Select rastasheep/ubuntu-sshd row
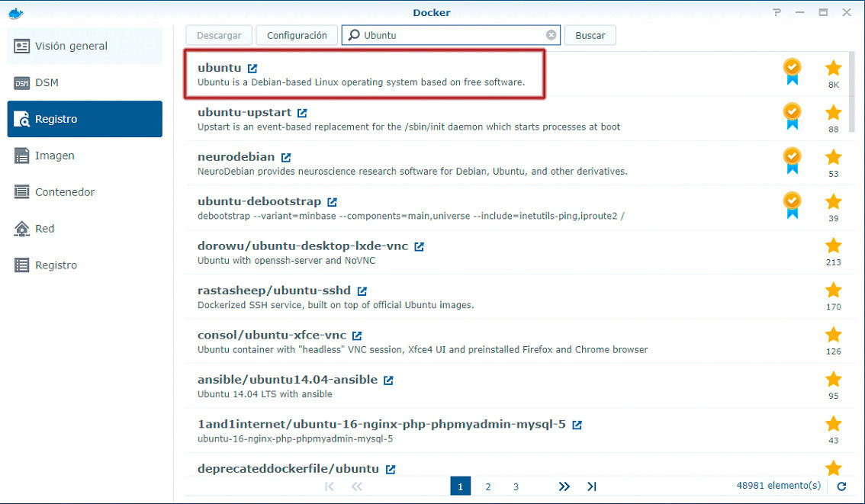 point(519,297)
